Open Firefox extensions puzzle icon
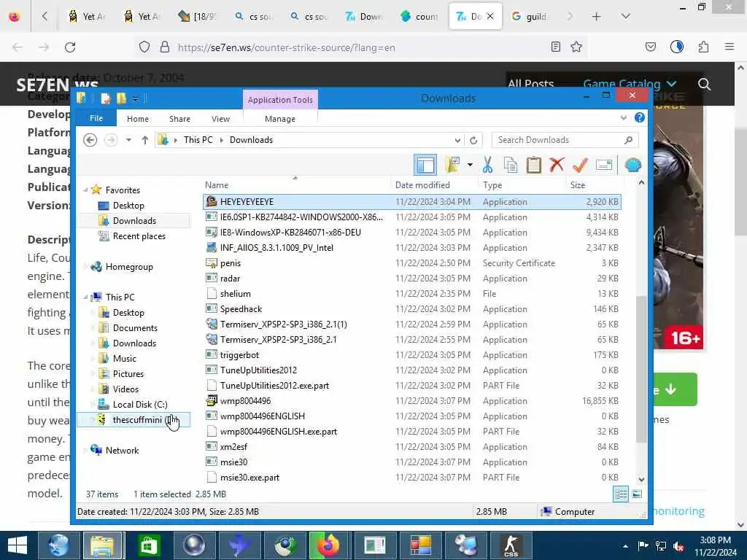This screenshot has height=560, width=747. click(703, 47)
